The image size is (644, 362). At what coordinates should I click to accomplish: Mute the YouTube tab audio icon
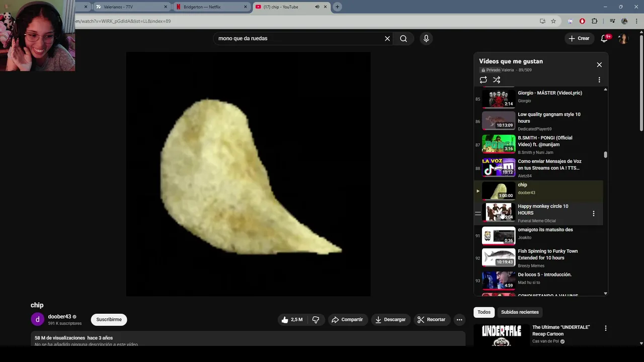coord(317,7)
